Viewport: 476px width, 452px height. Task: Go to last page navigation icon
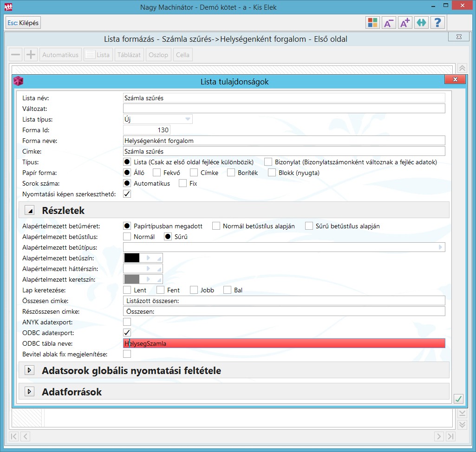[450, 436]
